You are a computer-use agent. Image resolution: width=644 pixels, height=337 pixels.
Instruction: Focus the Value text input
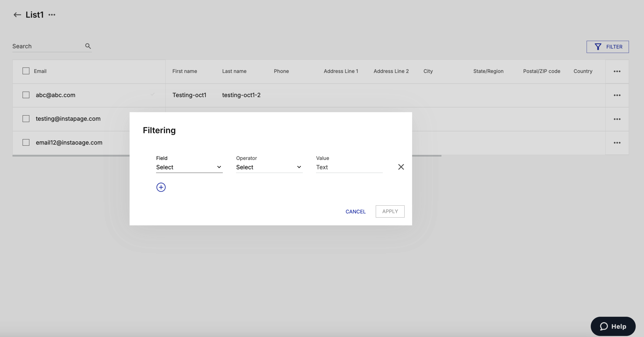(349, 167)
